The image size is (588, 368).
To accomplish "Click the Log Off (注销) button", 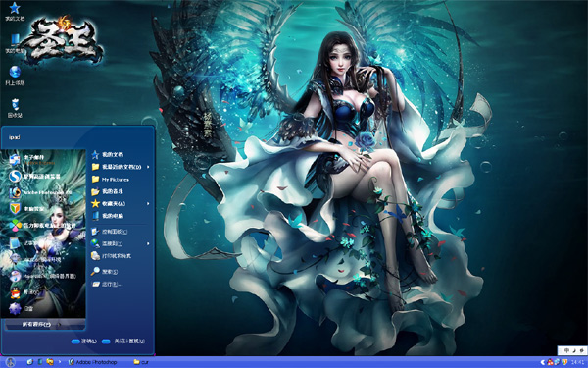I will [x=84, y=342].
